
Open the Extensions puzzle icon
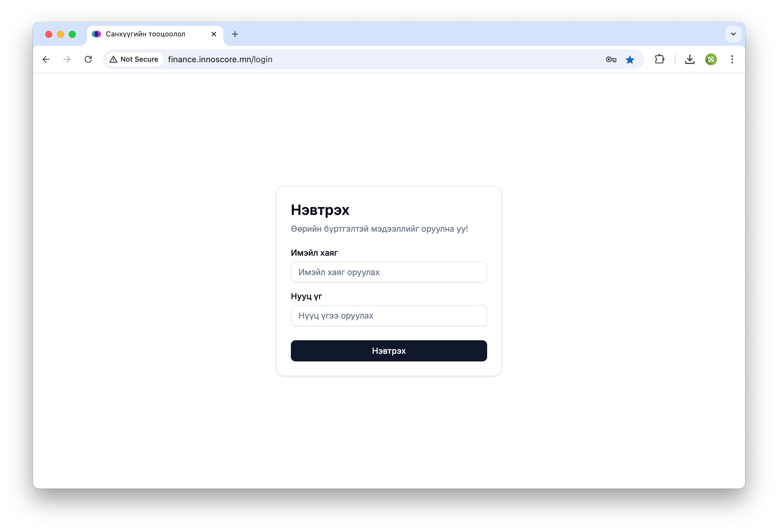pos(659,59)
